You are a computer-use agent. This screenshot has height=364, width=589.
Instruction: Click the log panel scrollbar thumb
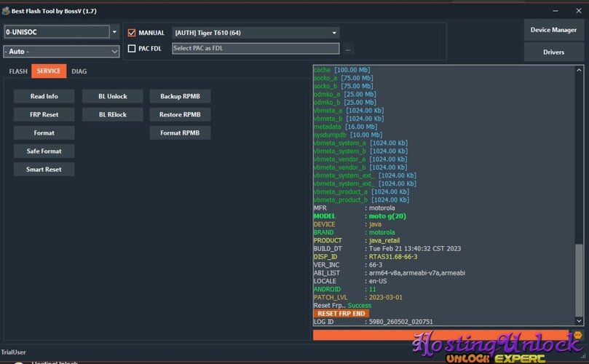tap(579, 280)
